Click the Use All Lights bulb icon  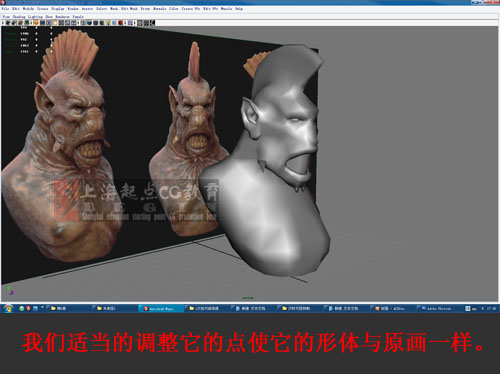click(108, 23)
